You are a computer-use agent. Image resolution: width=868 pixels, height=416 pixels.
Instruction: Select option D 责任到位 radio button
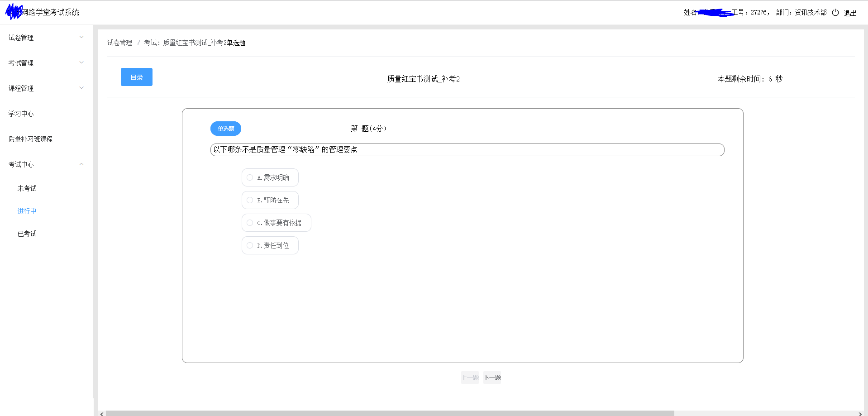[x=250, y=245]
